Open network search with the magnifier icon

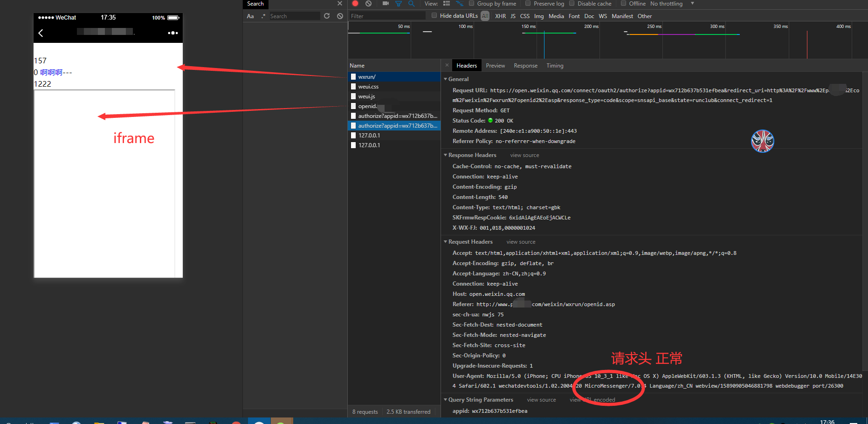pos(411,3)
